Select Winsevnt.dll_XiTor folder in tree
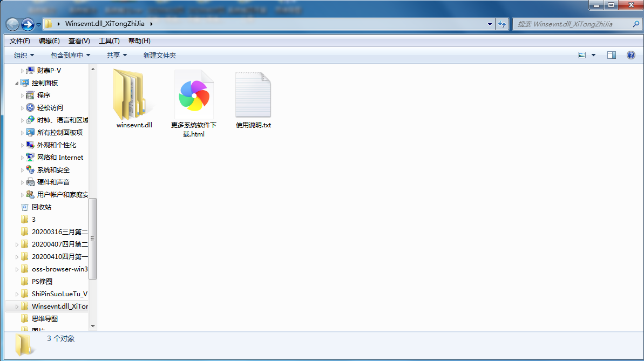 click(x=59, y=306)
